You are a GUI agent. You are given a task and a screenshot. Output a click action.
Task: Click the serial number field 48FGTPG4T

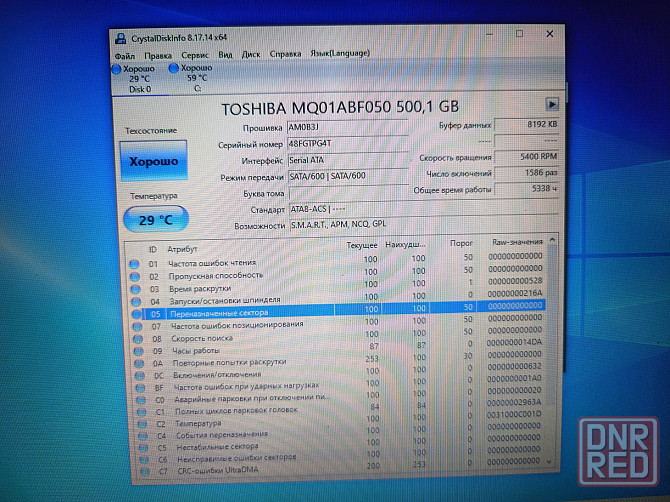pos(347,144)
